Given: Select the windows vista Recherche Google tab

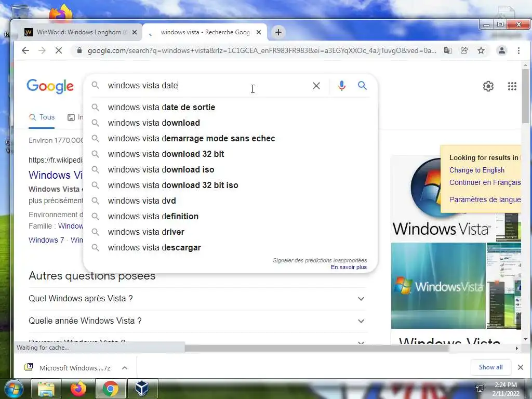Looking at the screenshot, I should (205, 32).
